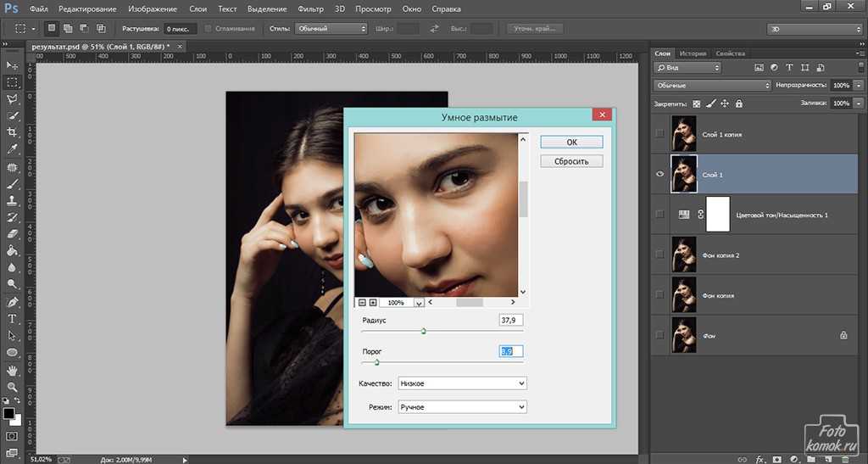The width and height of the screenshot is (868, 464).
Task: Select the Polygonal Lasso tool
Action: click(x=12, y=98)
